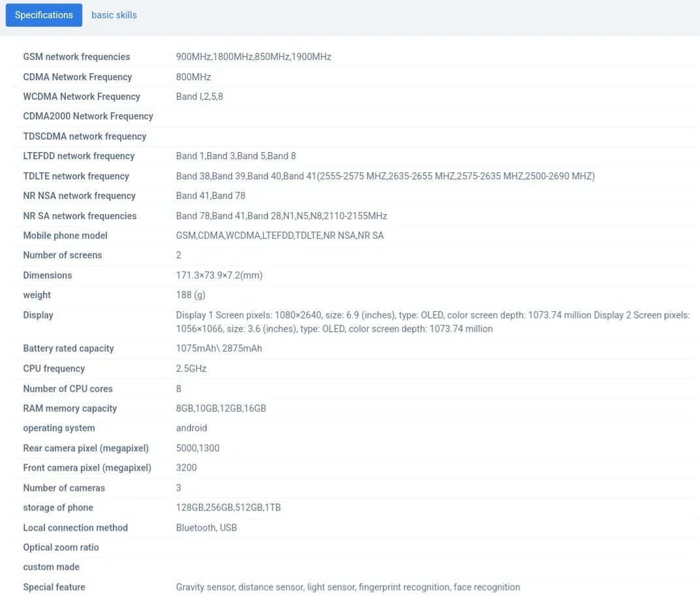The height and width of the screenshot is (603, 700).
Task: Select the operating system android value
Action: coord(191,428)
